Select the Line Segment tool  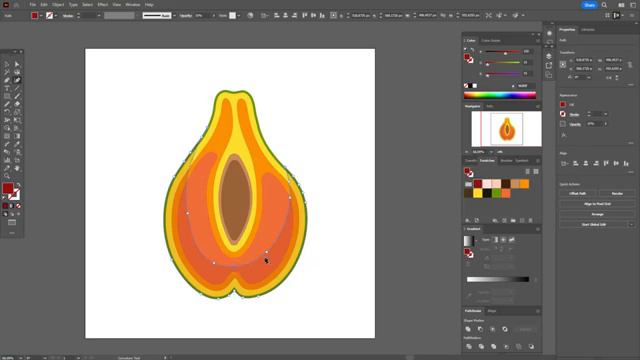17,88
